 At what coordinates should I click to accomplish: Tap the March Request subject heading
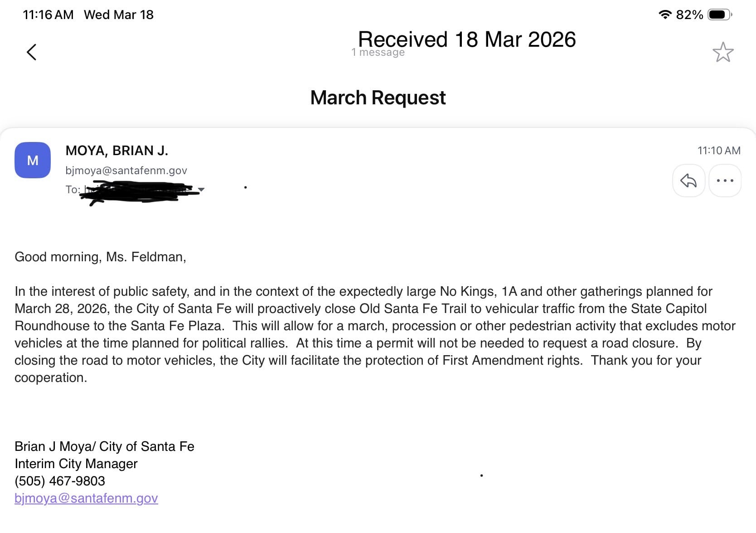(x=378, y=98)
